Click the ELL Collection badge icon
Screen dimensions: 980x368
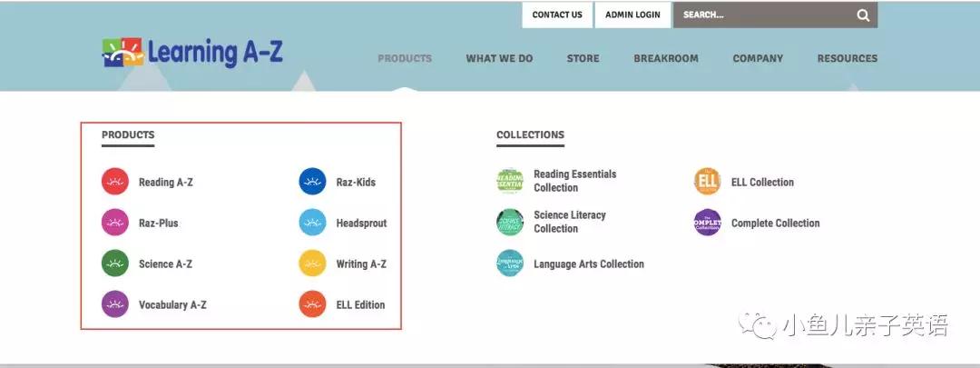tap(708, 182)
